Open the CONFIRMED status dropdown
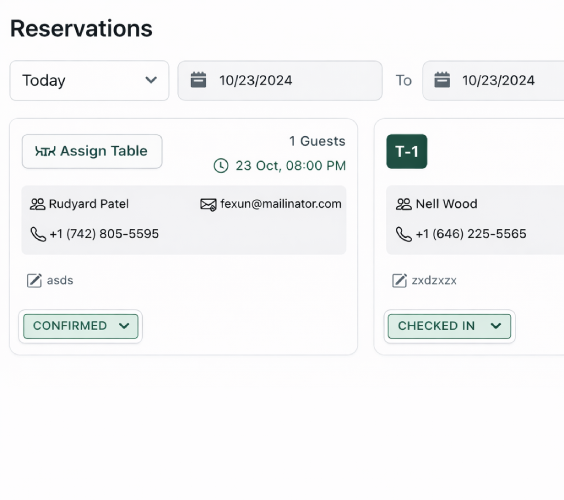 81,326
